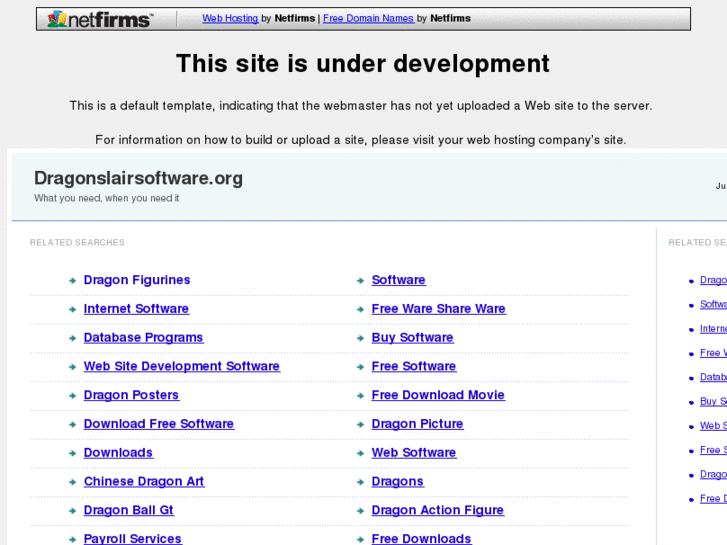Click arrow icon beside Dragon Picture
The width and height of the screenshot is (727, 545).
(x=360, y=424)
